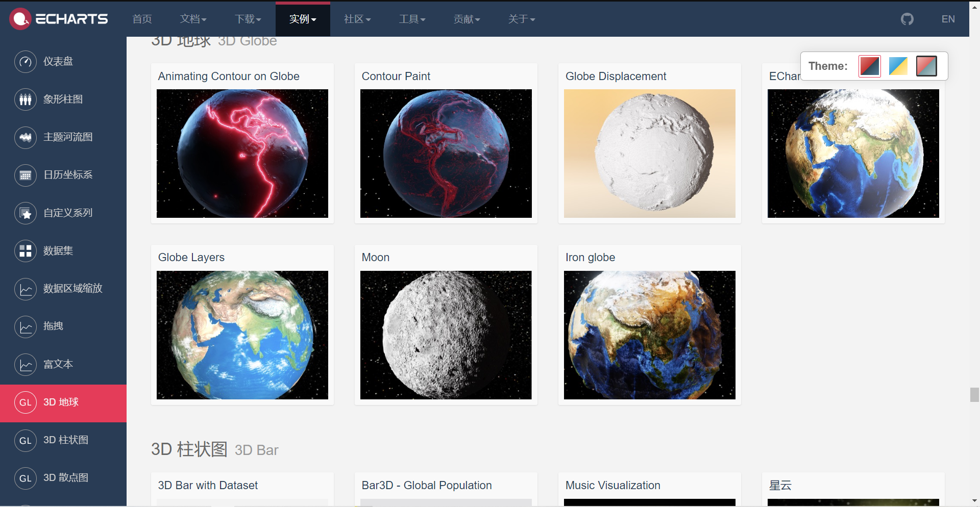The width and height of the screenshot is (980, 507).
Task: Click the 3D 柱状图 sidebar label
Action: [x=66, y=440]
